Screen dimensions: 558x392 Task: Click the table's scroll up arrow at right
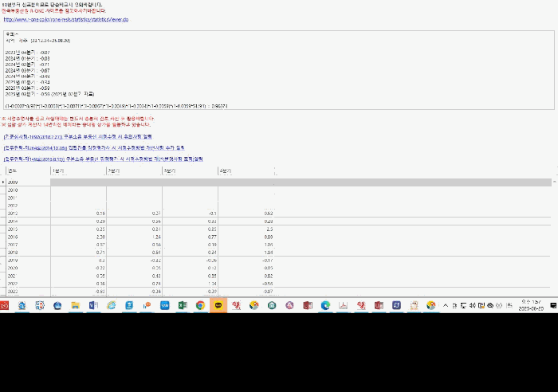point(555,182)
